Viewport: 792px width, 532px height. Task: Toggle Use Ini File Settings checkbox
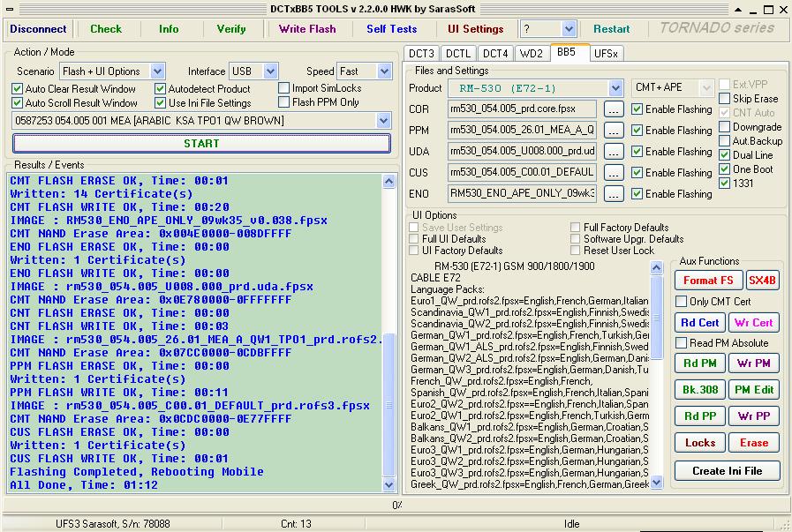(160, 103)
